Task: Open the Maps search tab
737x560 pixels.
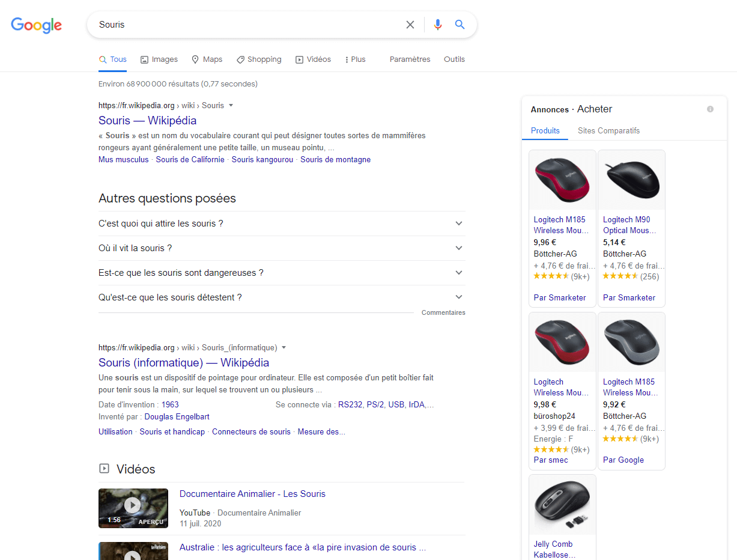Action: coord(207,59)
